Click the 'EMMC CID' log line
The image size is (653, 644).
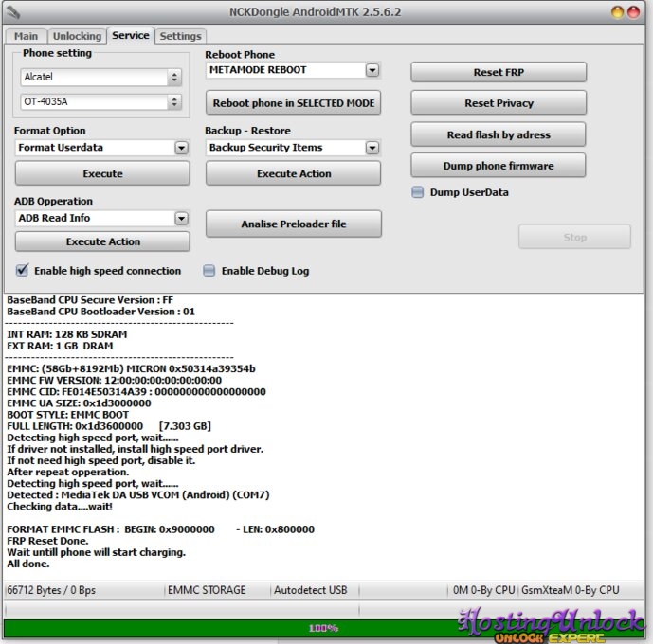point(136,391)
